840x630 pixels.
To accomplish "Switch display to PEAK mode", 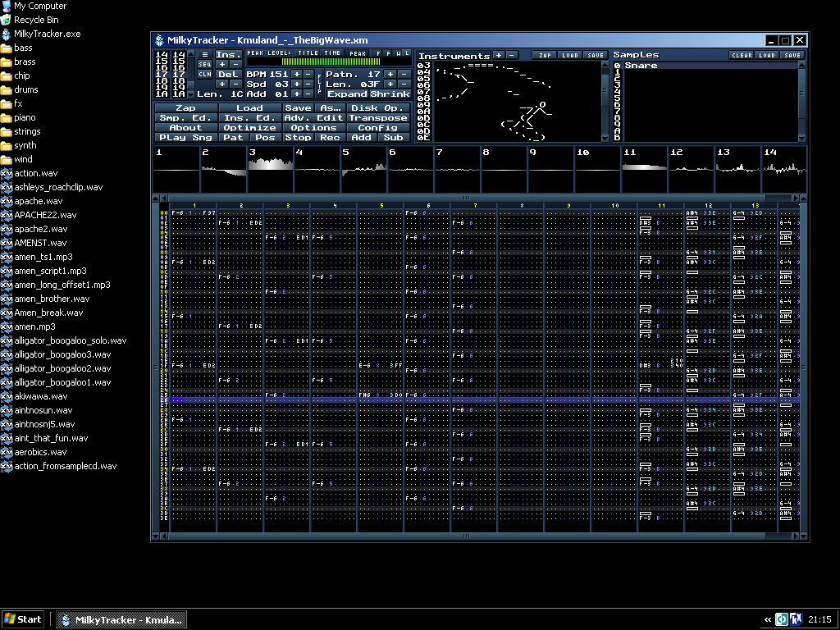I will pos(358,53).
